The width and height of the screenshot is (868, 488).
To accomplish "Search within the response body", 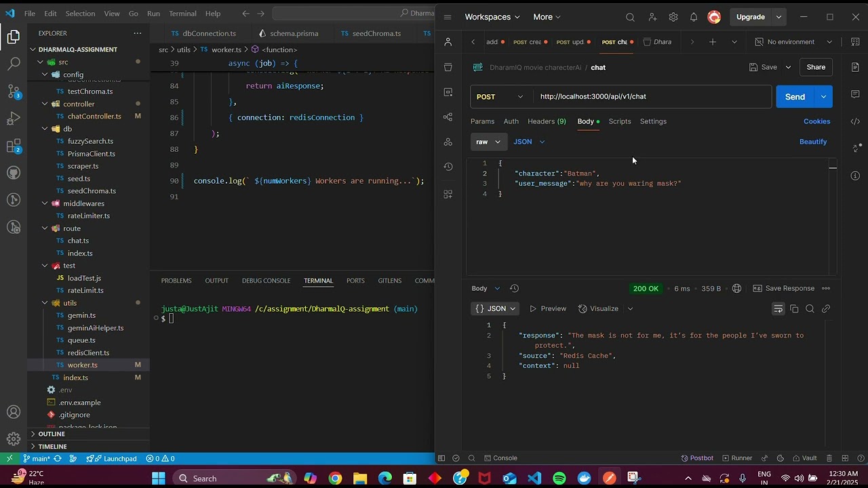I will click(810, 308).
